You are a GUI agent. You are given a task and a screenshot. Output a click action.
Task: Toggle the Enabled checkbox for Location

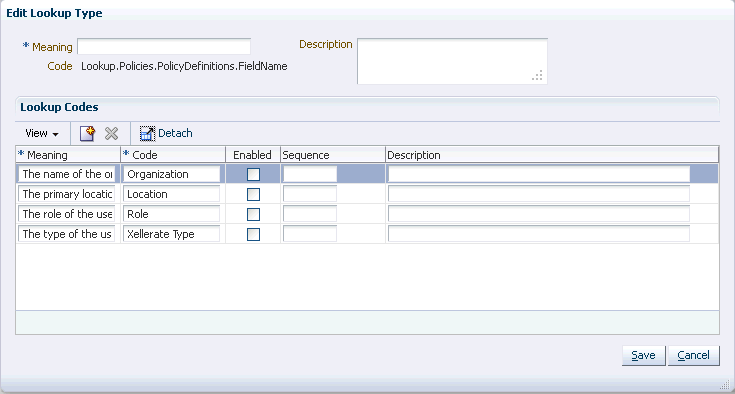[253, 194]
